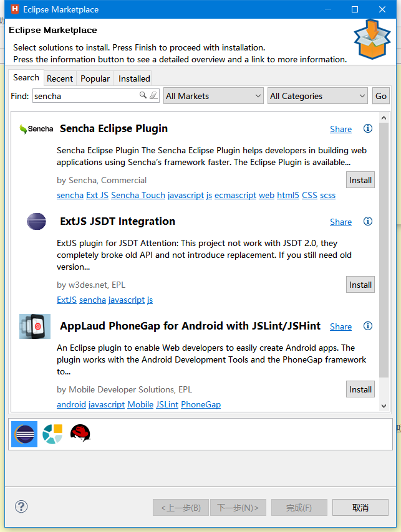This screenshot has height=532, width=401.
Task: Click the 'Sencha Touch' tag link
Action: coord(138,196)
